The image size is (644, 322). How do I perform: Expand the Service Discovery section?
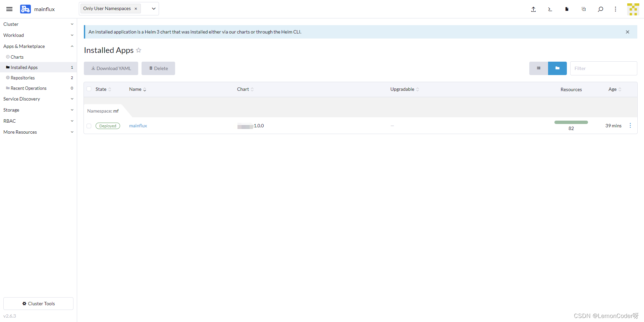click(x=38, y=99)
